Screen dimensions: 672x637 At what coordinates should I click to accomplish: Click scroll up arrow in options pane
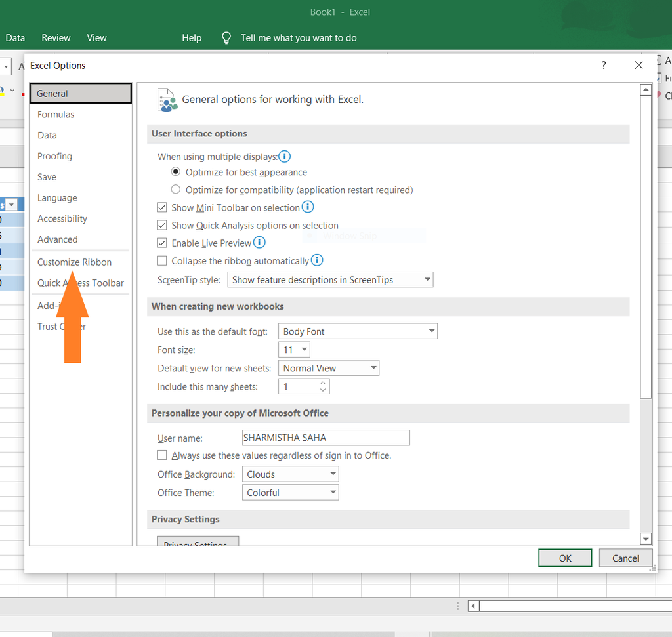(x=646, y=91)
